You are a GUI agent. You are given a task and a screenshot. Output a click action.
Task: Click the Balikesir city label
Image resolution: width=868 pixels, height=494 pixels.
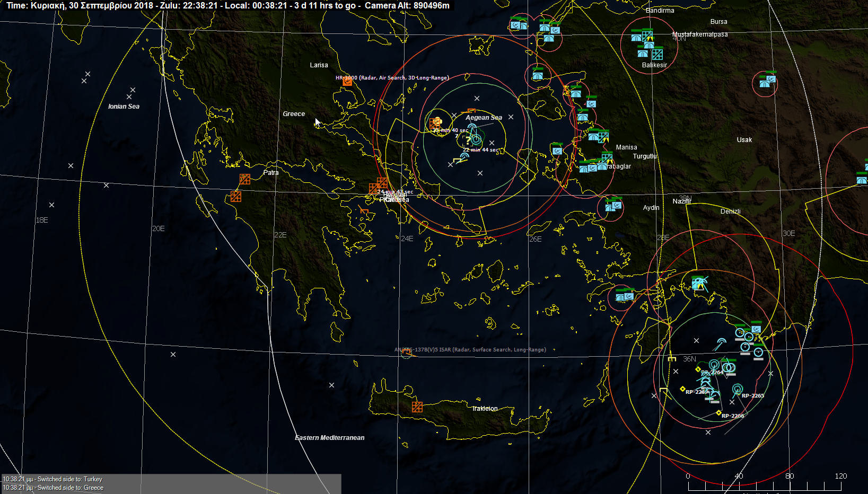coord(654,65)
